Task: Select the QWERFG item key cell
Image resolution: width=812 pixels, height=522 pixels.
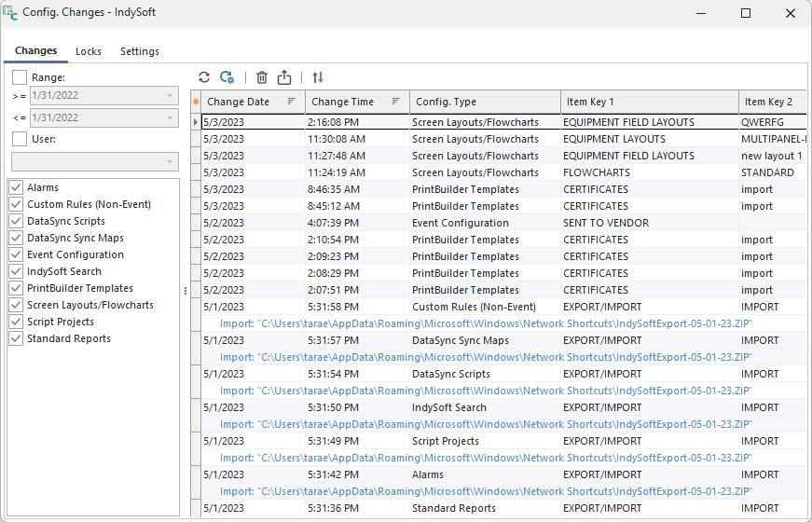Action: pos(773,122)
